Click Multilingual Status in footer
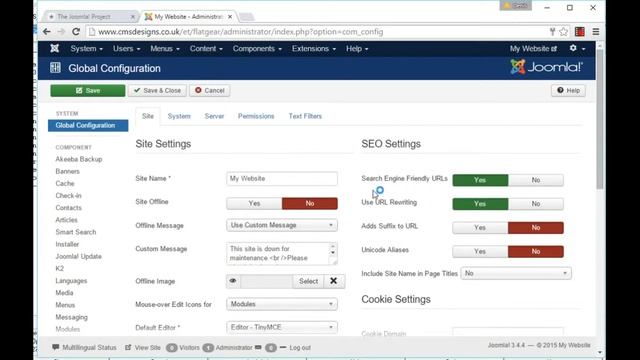This screenshot has width=640, height=360. click(84, 348)
